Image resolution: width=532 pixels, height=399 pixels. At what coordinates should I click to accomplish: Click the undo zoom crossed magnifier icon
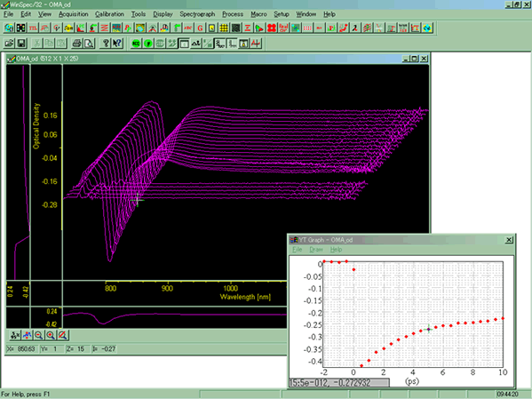[63, 336]
